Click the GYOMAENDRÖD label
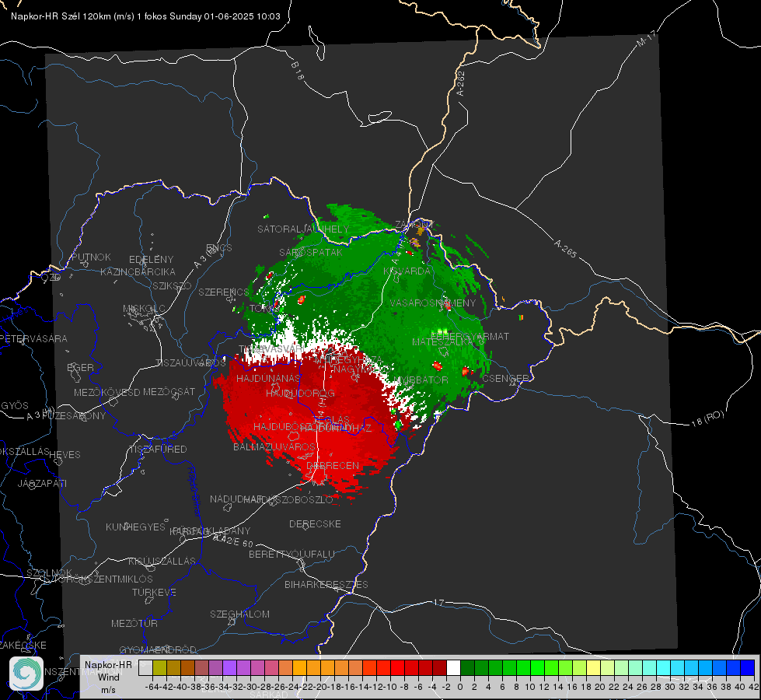 [x=158, y=649]
